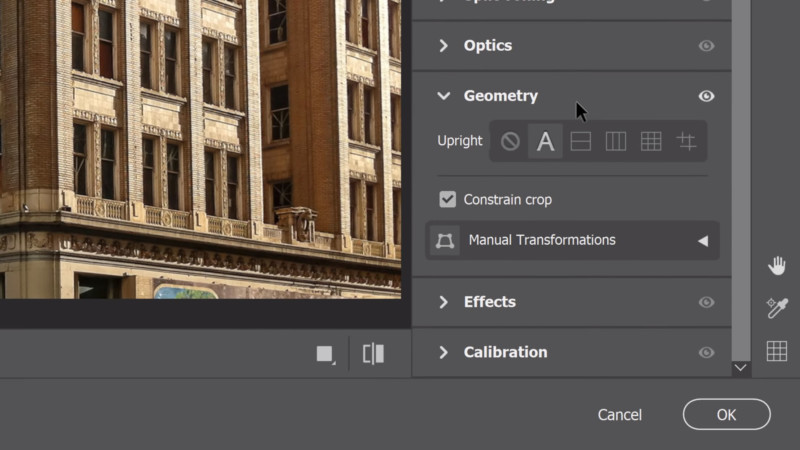Confirm with the OK button
800x450 pixels.
point(727,414)
